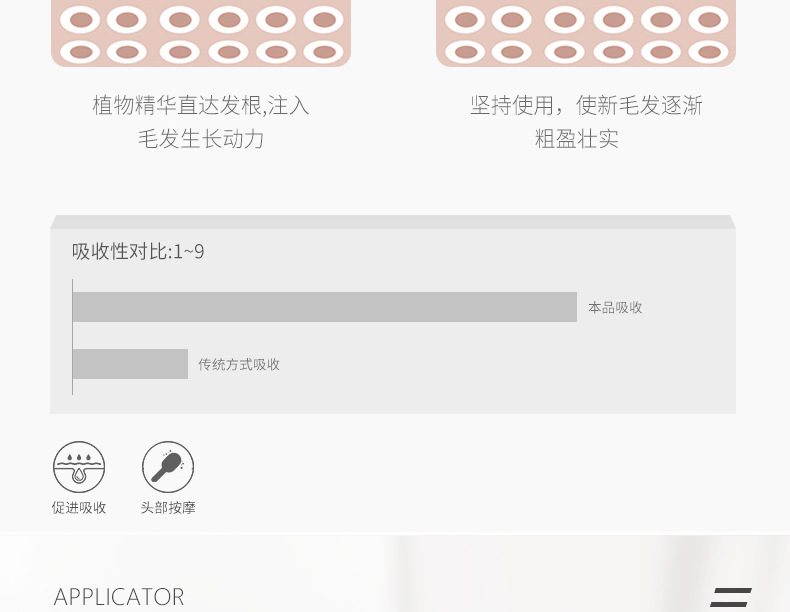Screen dimensions: 790x612
Task: Click the 本品吸收 bar label
Action: 615,307
